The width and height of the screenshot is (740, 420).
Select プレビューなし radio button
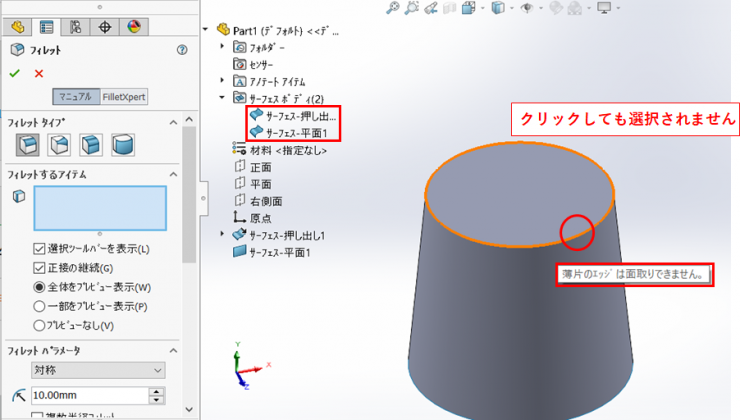(39, 326)
